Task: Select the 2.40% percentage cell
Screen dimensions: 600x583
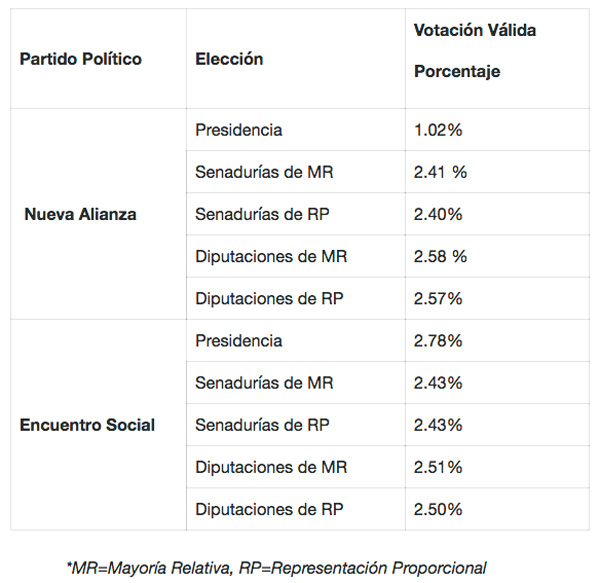Action: [x=438, y=214]
